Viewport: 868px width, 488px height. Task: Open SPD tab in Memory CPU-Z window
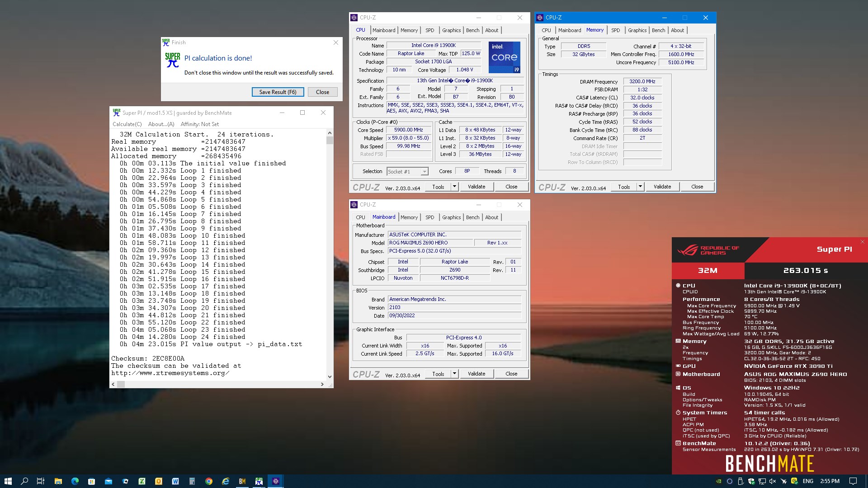tap(616, 30)
